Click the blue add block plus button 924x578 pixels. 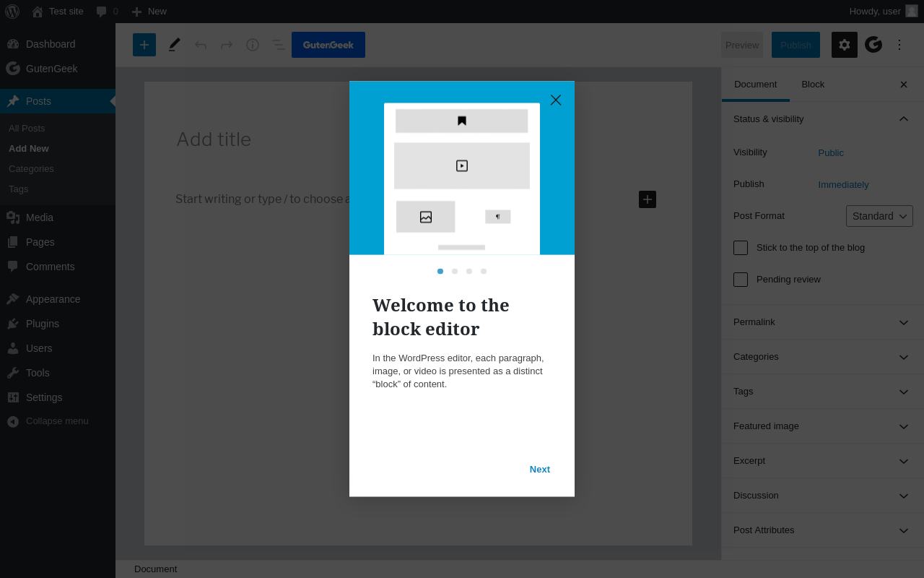(144, 45)
